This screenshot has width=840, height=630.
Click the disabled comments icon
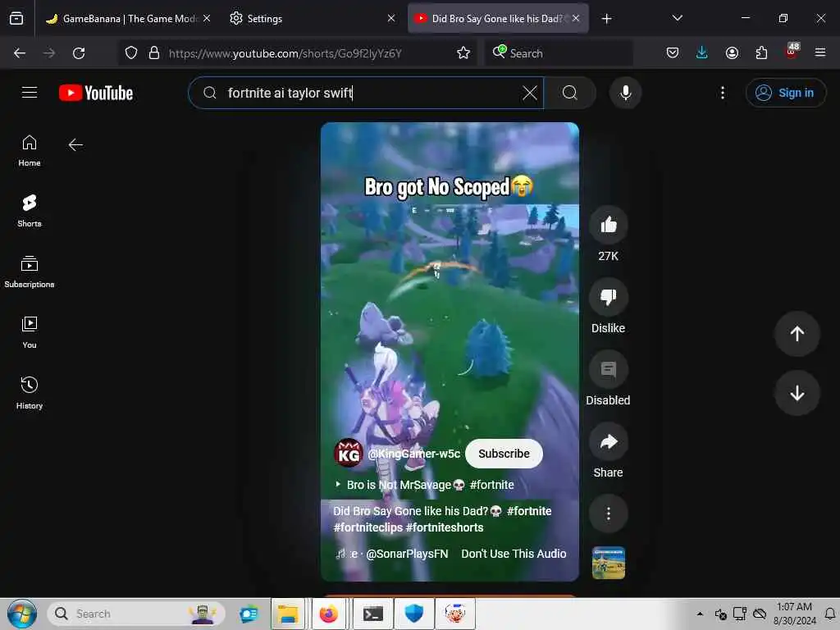(608, 369)
